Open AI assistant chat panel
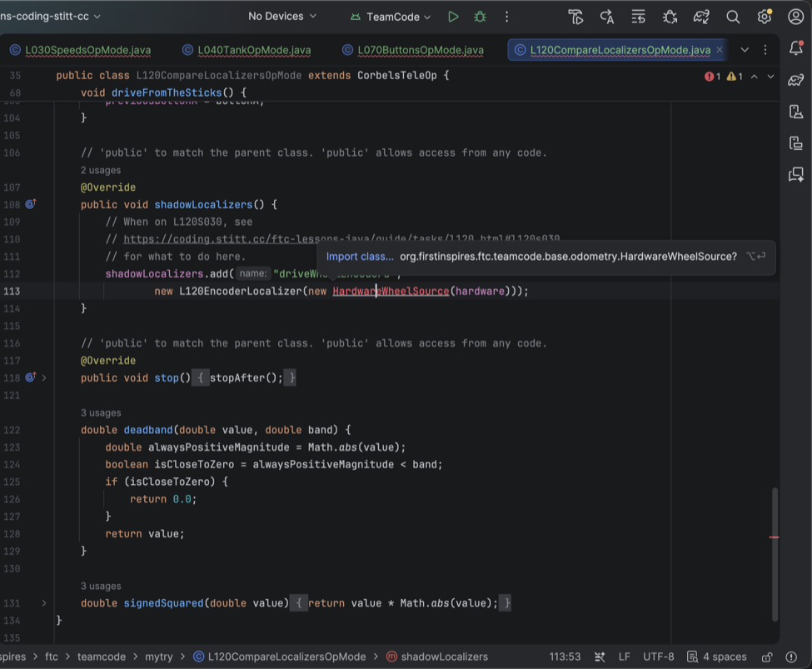Image resolution: width=812 pixels, height=669 pixels. pos(796,175)
